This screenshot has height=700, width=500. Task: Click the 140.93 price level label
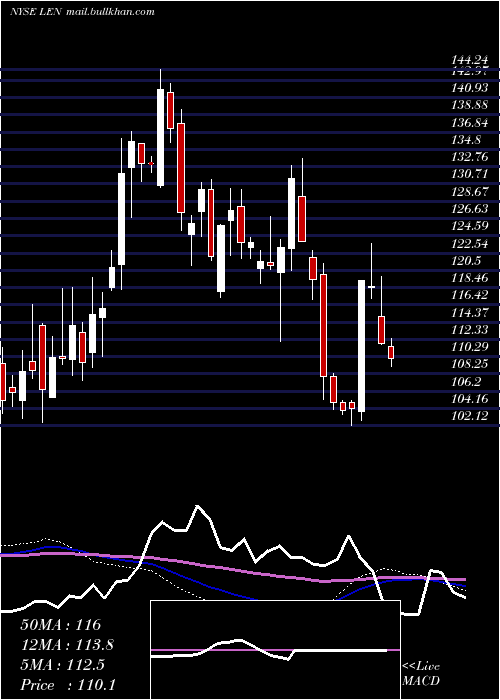coord(469,88)
